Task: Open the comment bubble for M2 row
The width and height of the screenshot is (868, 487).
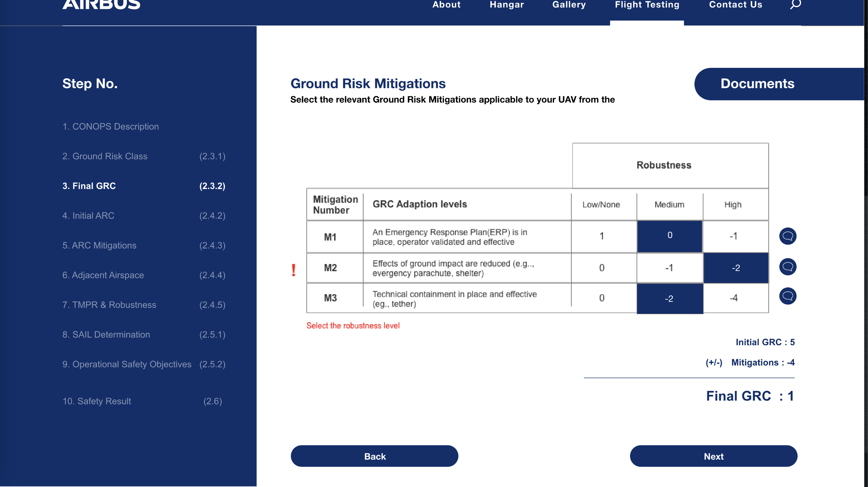Action: (787, 267)
